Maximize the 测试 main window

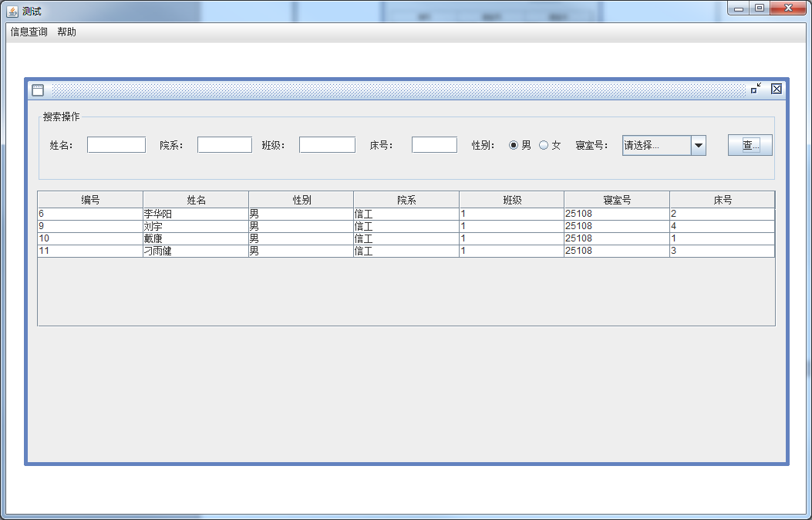(x=760, y=8)
